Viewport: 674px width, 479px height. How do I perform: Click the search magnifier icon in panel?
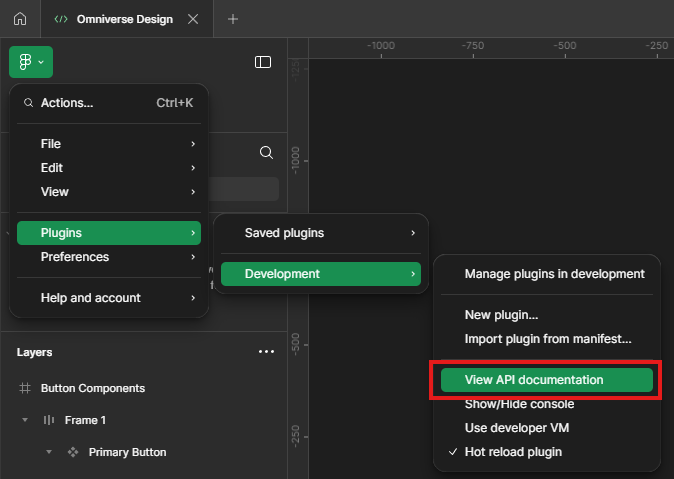[266, 152]
